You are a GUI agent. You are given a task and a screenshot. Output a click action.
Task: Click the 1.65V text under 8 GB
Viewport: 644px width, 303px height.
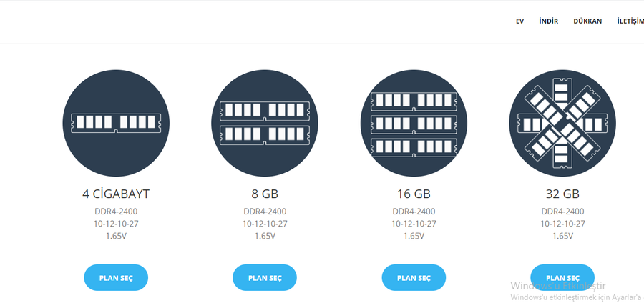pos(265,236)
